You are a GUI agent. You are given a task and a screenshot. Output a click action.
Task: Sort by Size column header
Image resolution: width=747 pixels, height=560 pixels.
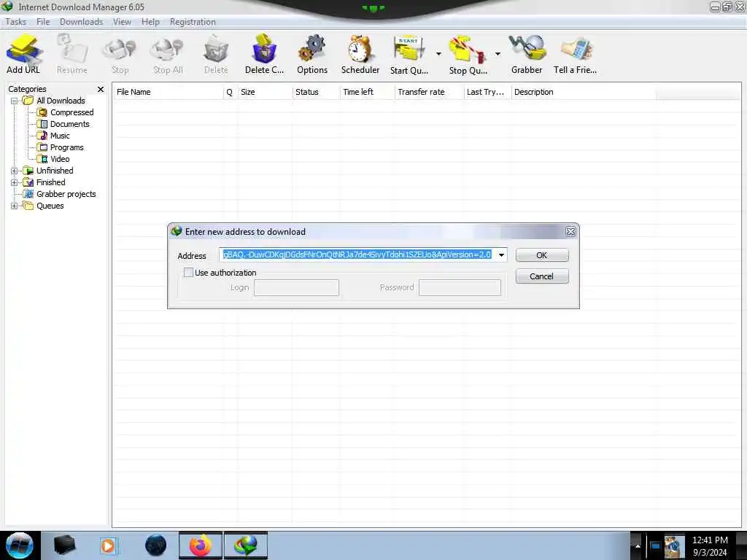(x=264, y=93)
